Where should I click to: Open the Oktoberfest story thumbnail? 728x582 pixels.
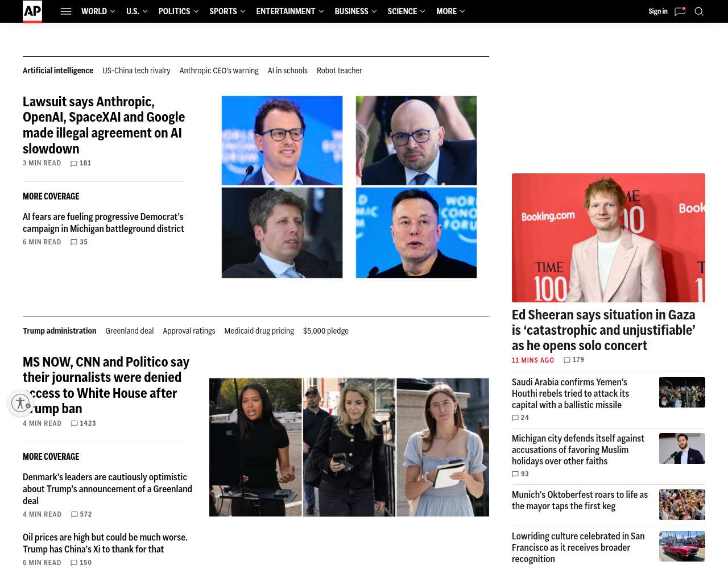tap(682, 505)
